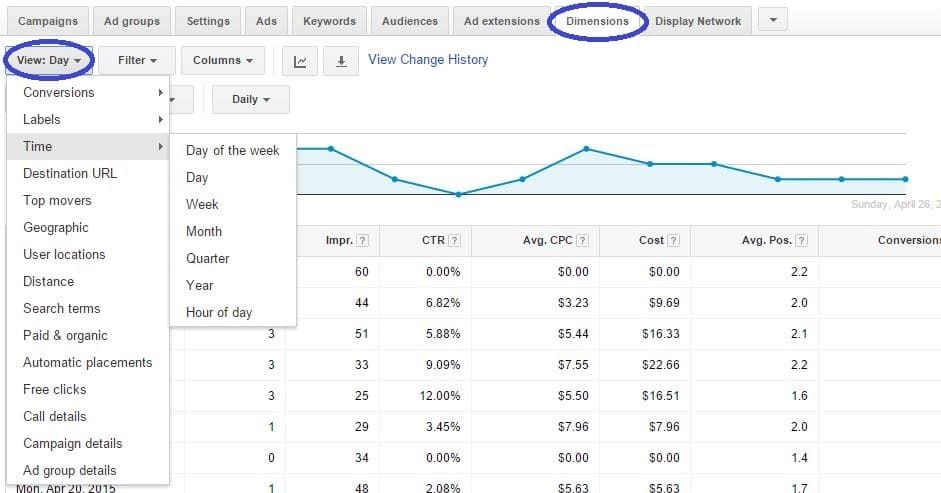
Task: Choose Destination URL view option
Action: [x=88, y=174]
